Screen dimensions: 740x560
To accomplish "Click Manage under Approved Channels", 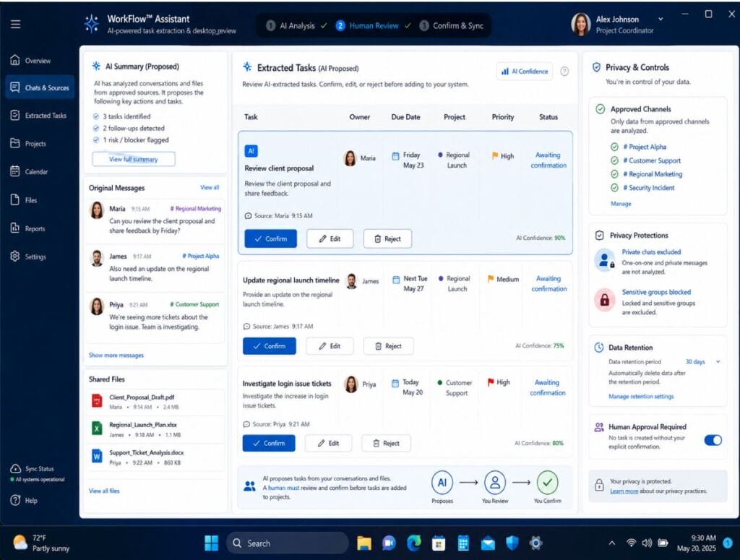I will coord(621,203).
